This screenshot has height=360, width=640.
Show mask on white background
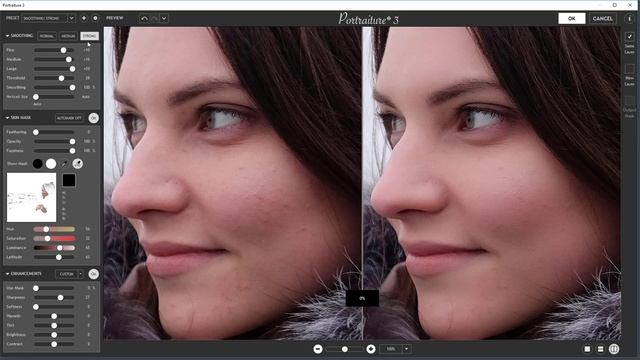coord(51,164)
